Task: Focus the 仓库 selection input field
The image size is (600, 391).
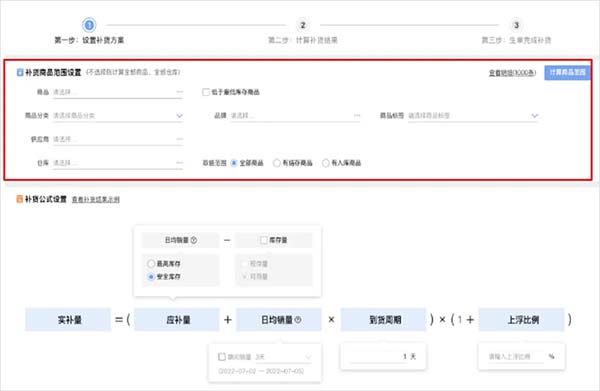Action: (118, 163)
